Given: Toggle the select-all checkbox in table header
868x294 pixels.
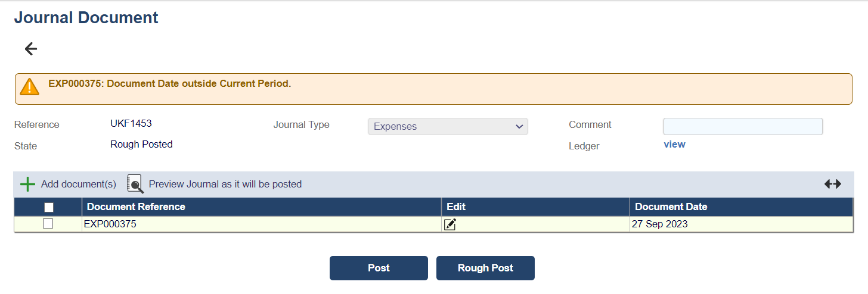Looking at the screenshot, I should click(49, 207).
